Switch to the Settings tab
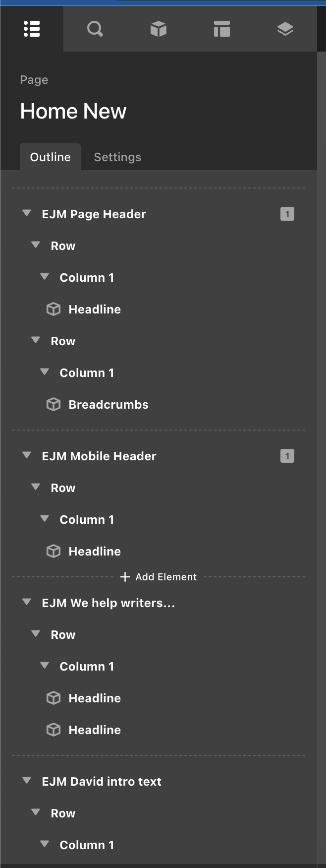Viewport: 326px width, 868px height. [x=117, y=157]
